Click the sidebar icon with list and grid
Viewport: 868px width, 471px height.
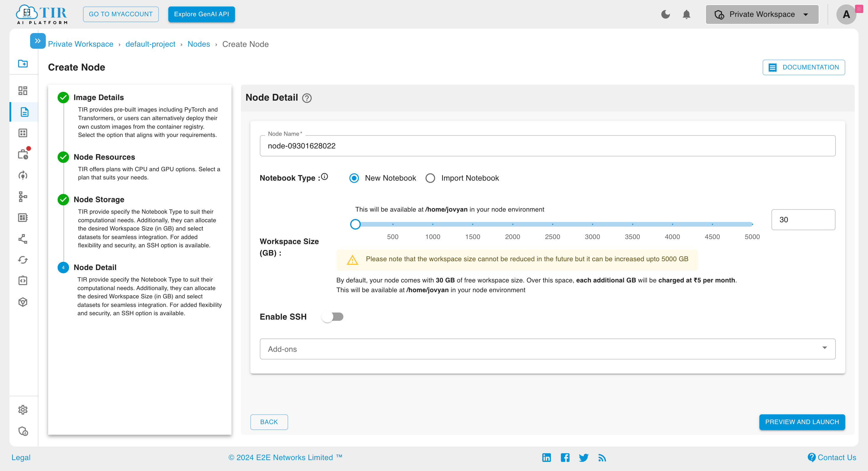[23, 217]
